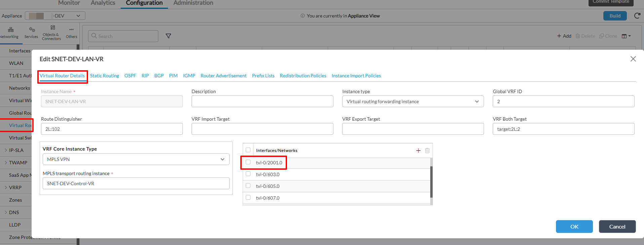Viewport: 644px width, 245px height.
Task: Switch to Router Advertisement tab
Action: pos(224,76)
